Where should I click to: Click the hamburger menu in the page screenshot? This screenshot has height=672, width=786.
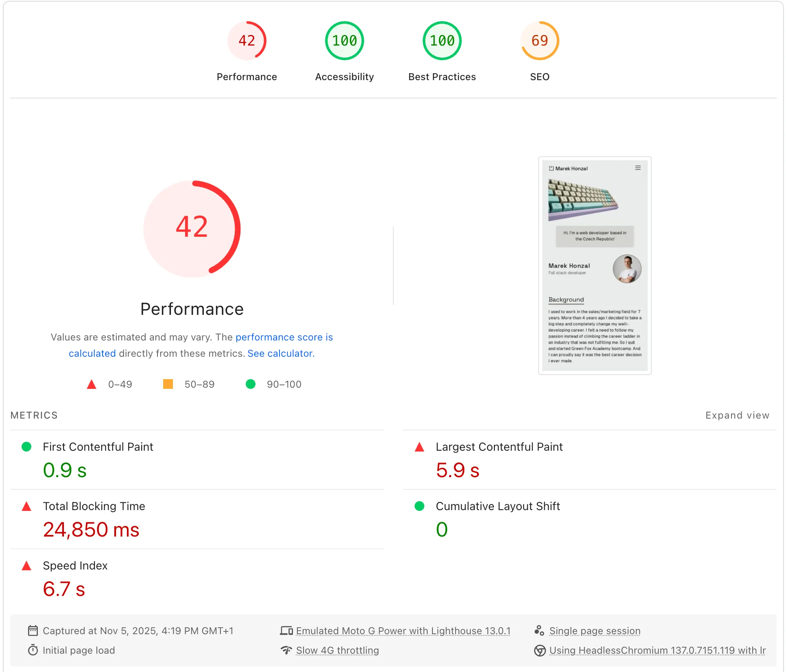(638, 168)
